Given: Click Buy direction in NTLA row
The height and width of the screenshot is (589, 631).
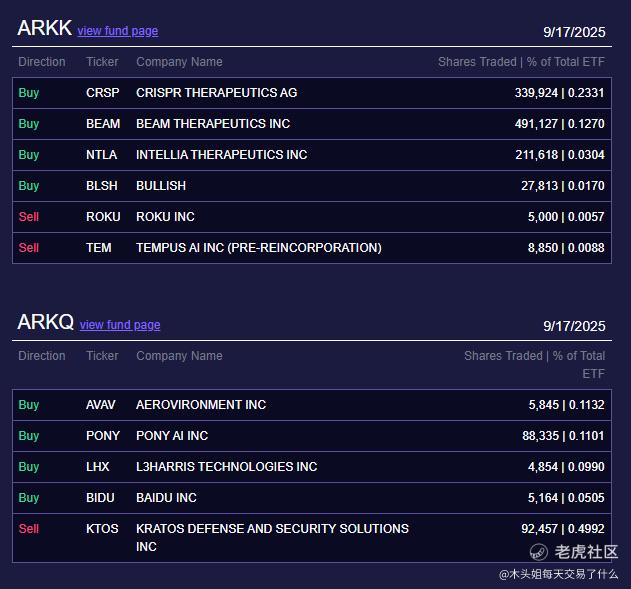Looking at the screenshot, I should click(x=29, y=155).
